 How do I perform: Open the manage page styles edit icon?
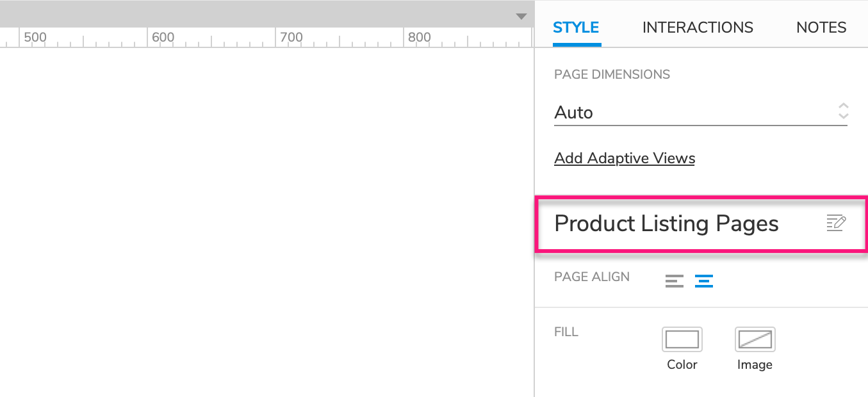(836, 223)
